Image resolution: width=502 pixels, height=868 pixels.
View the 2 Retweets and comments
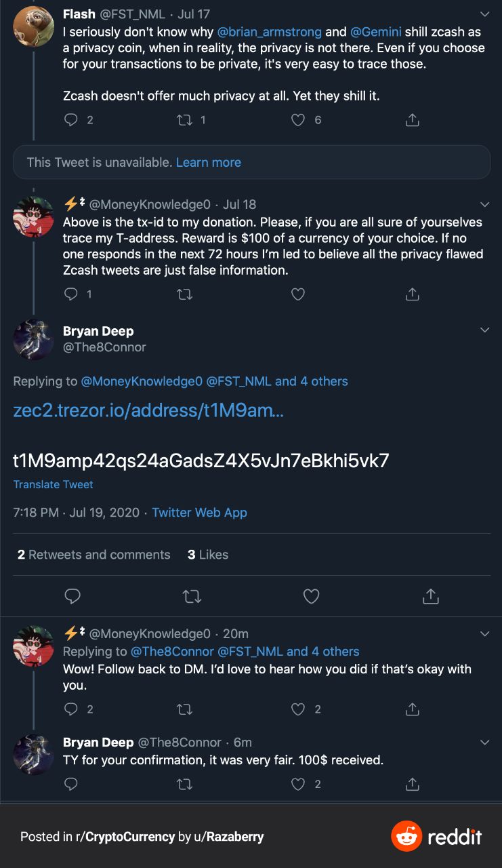point(93,555)
